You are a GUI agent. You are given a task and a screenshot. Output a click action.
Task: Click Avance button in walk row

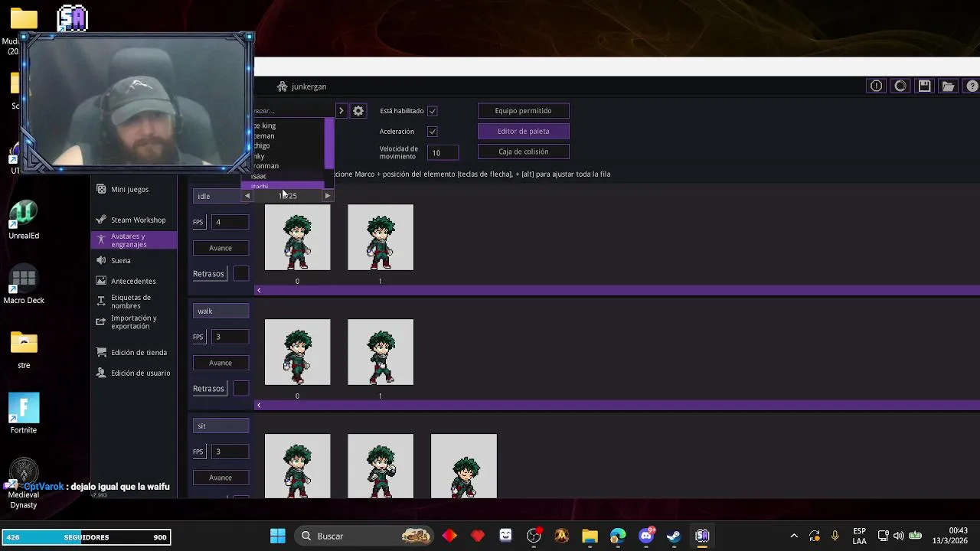220,363
